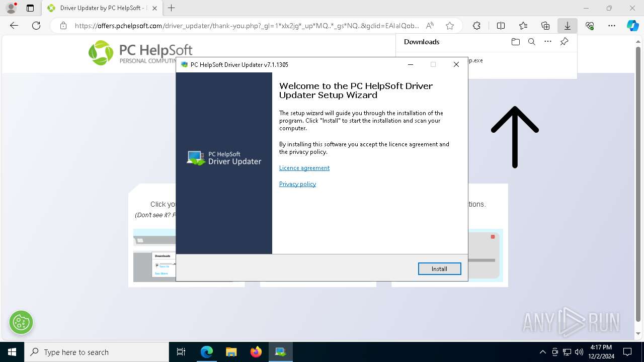
Task: Click Type here to search box
Action: click(97, 352)
